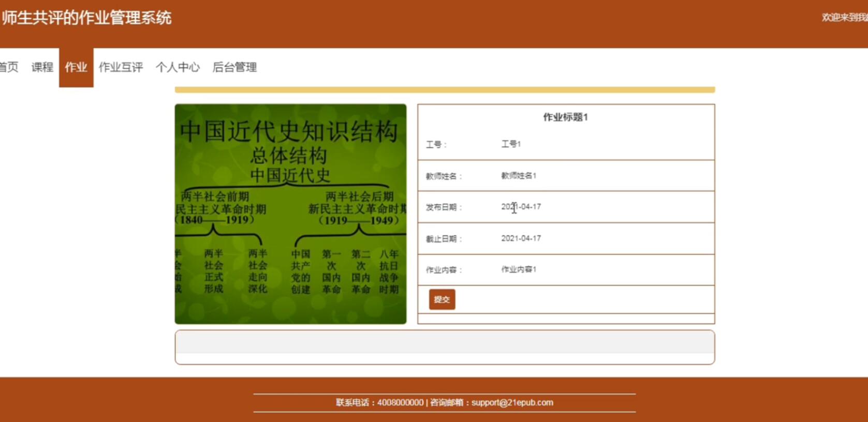Click the 截止日期 value 2021-04-17
Image resolution: width=868 pixels, height=422 pixels.
(521, 238)
